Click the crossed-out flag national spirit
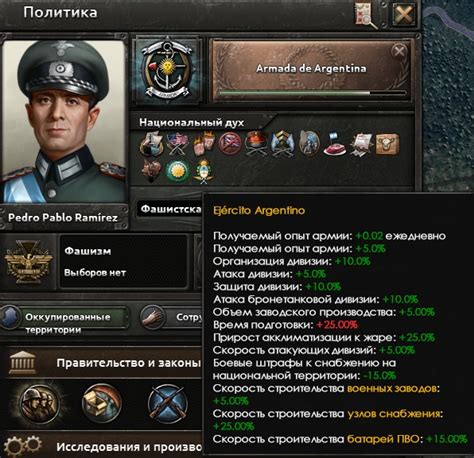The width and height of the screenshot is (474, 458). 230,144
